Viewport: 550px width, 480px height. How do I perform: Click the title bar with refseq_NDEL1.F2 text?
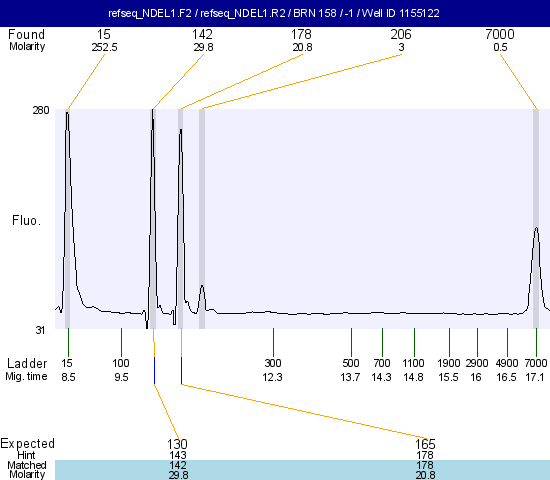click(275, 13)
